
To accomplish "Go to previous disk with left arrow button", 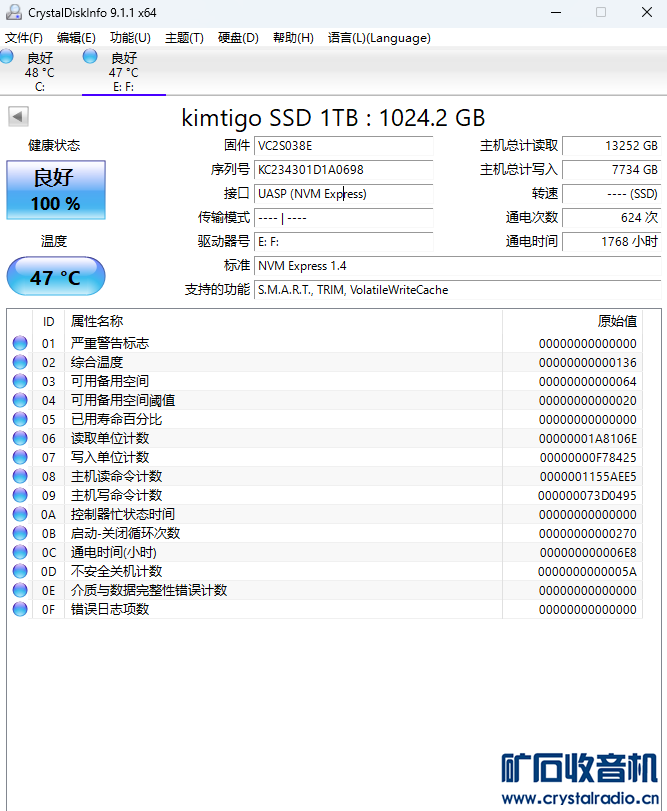I will 18,116.
